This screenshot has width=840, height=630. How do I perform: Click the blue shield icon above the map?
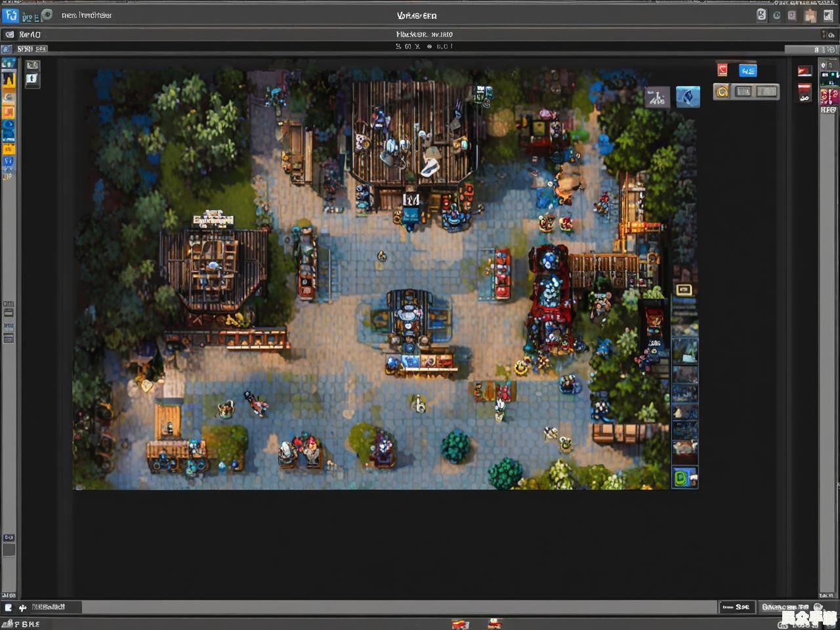(x=688, y=97)
